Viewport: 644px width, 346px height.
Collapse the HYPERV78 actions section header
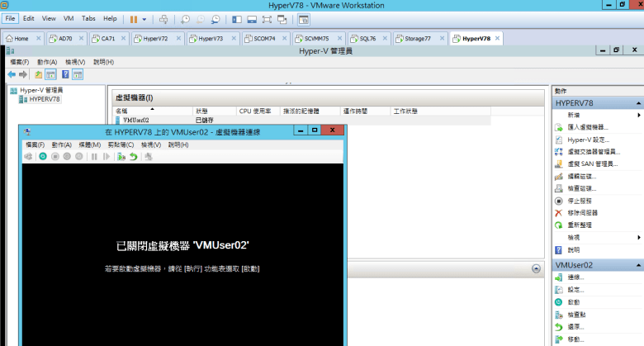[637, 103]
